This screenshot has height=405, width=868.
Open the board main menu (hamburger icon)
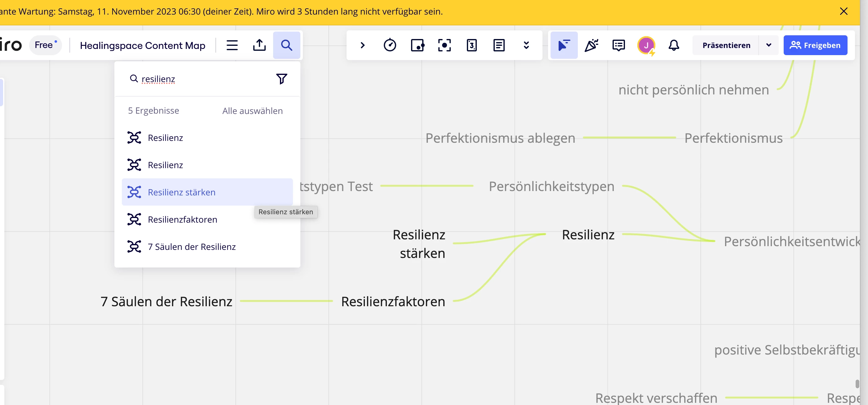[232, 45]
